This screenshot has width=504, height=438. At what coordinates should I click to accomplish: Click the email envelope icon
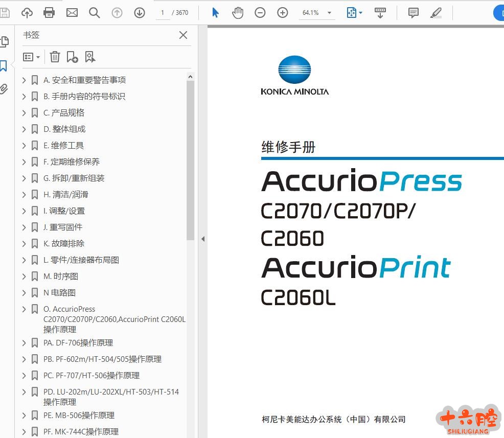[72, 13]
